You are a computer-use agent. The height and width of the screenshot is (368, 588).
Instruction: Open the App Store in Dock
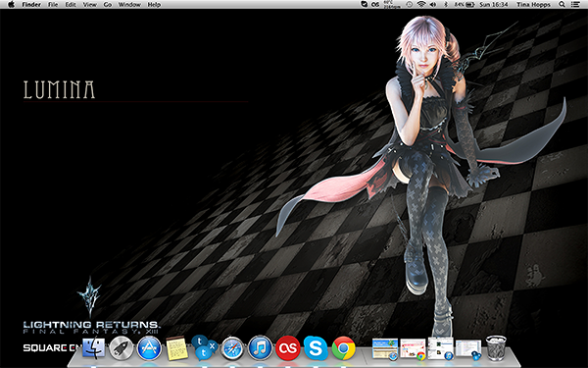(x=149, y=348)
